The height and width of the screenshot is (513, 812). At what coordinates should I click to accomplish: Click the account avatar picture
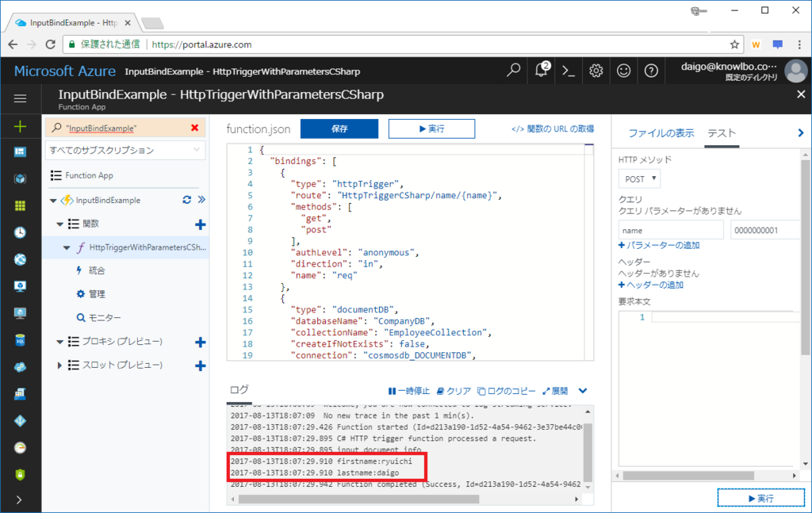[x=796, y=71]
